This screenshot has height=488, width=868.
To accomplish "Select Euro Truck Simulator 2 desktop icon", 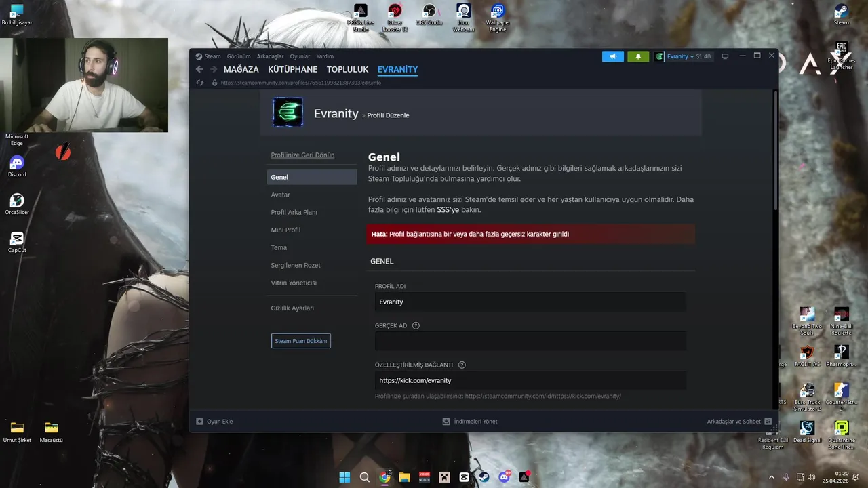I will (807, 397).
